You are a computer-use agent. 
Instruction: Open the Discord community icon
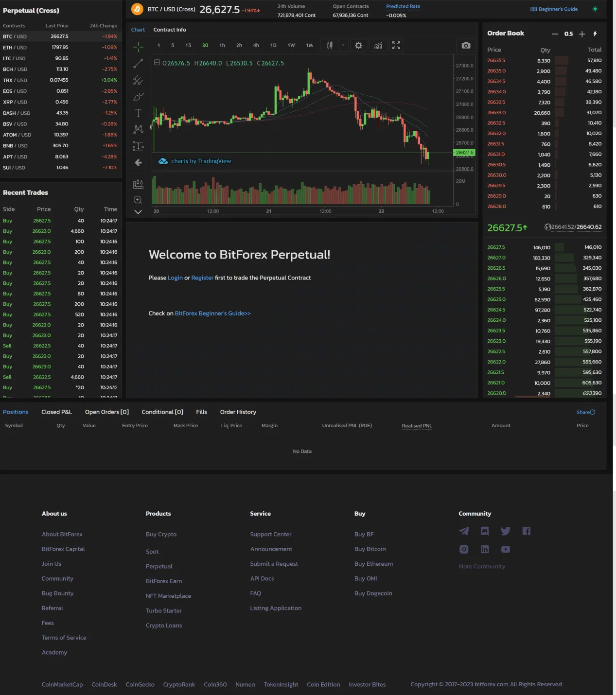pos(485,531)
